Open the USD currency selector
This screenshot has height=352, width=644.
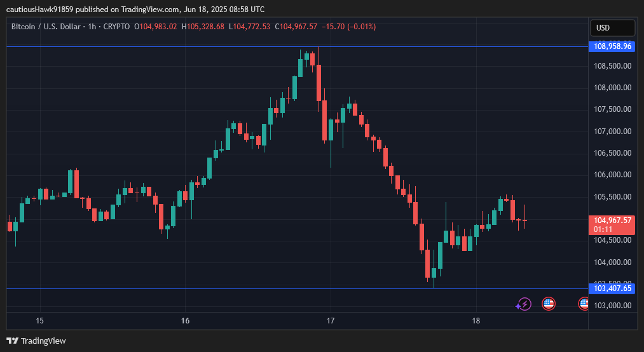coord(612,28)
